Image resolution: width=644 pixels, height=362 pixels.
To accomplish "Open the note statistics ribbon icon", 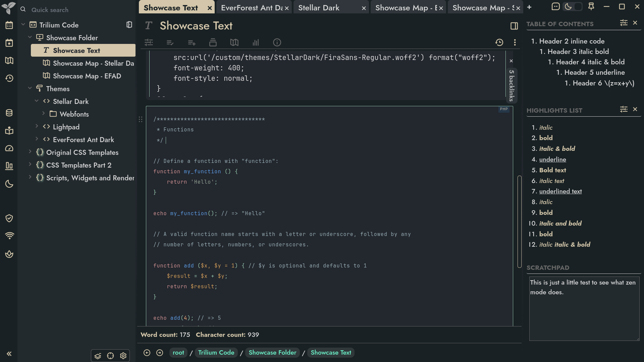I will tap(256, 43).
